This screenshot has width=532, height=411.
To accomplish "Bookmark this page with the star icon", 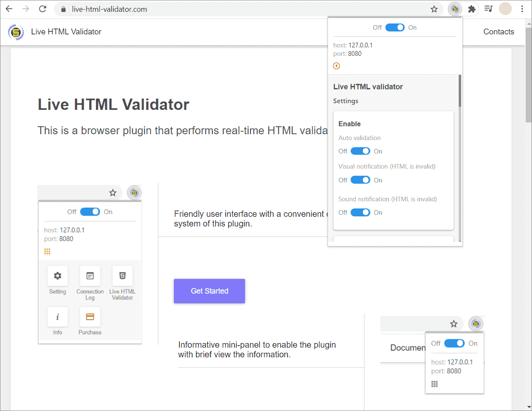I will click(434, 9).
